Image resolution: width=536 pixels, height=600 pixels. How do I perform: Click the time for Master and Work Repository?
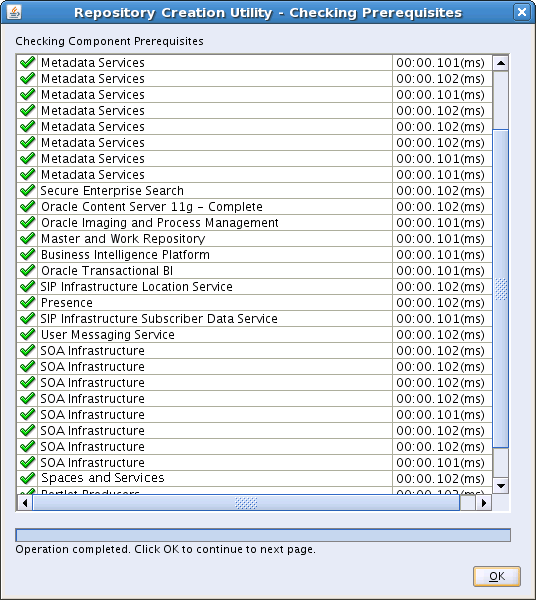(442, 239)
